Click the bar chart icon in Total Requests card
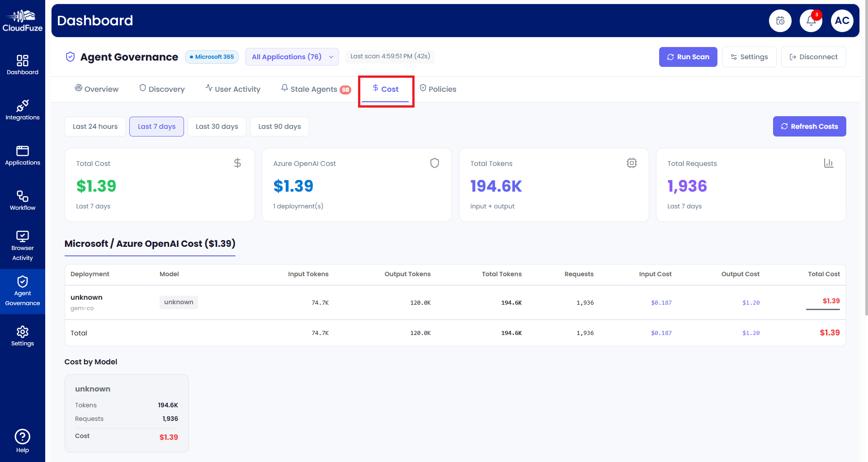This screenshot has height=462, width=868. [829, 163]
